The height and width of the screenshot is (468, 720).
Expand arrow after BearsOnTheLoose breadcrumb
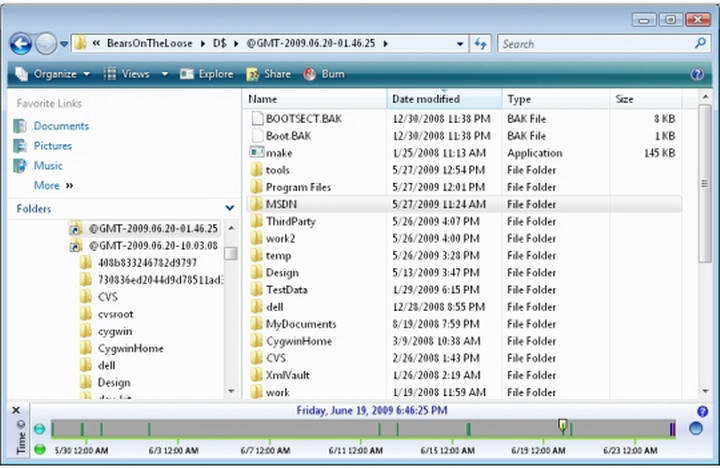(x=202, y=44)
